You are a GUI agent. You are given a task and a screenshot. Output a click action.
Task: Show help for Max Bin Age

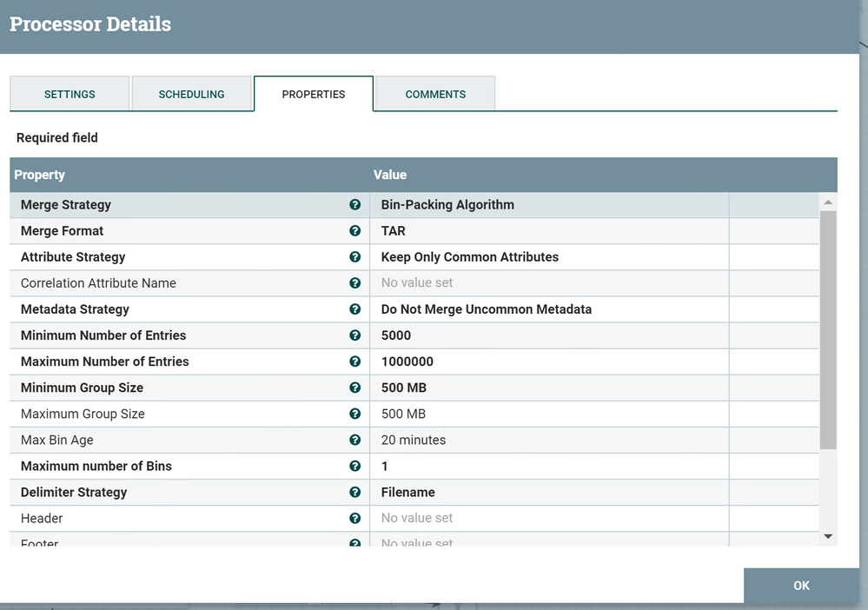click(x=354, y=440)
